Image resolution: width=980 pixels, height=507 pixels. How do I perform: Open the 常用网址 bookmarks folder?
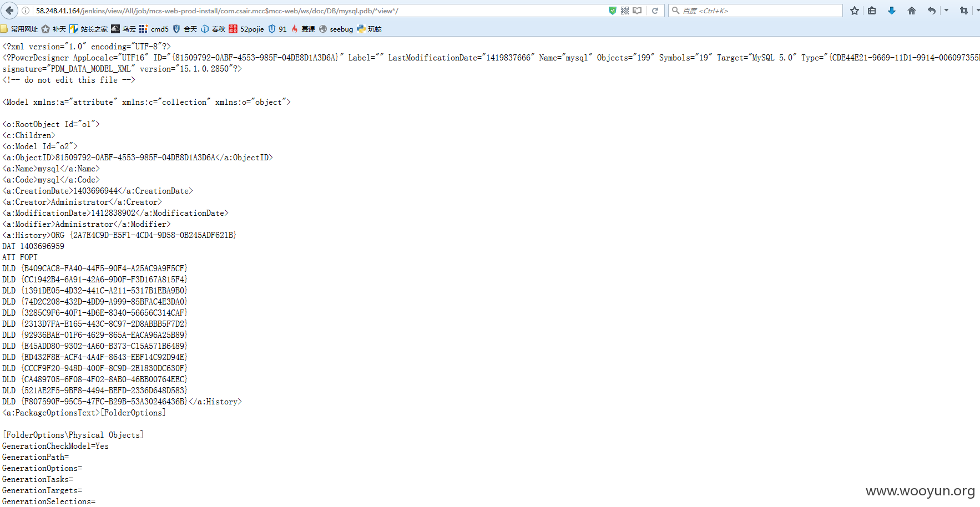point(19,29)
